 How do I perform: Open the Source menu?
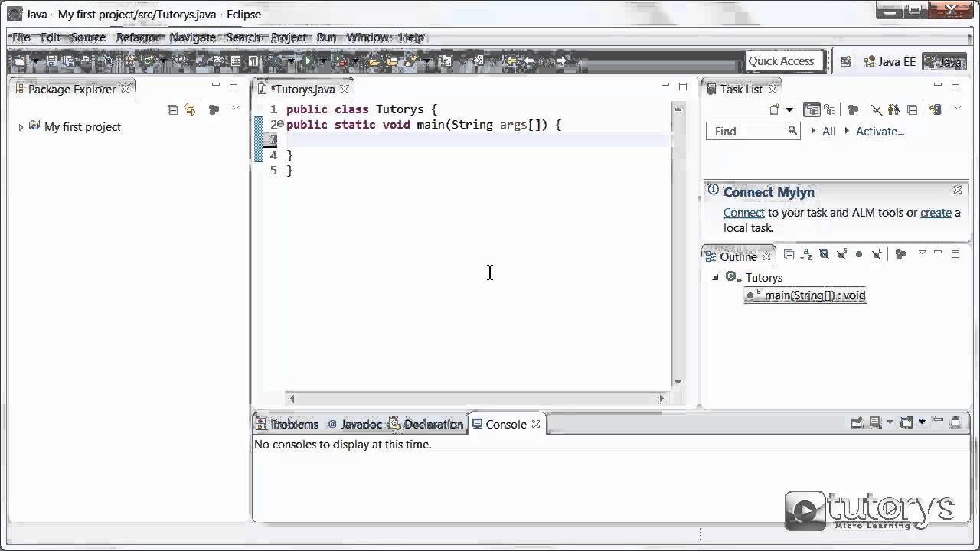pyautogui.click(x=88, y=37)
